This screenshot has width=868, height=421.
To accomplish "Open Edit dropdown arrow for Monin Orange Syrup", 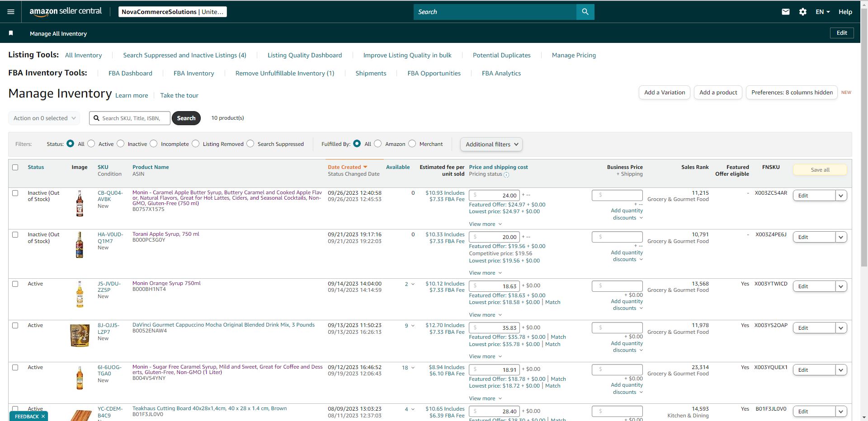I will click(841, 286).
